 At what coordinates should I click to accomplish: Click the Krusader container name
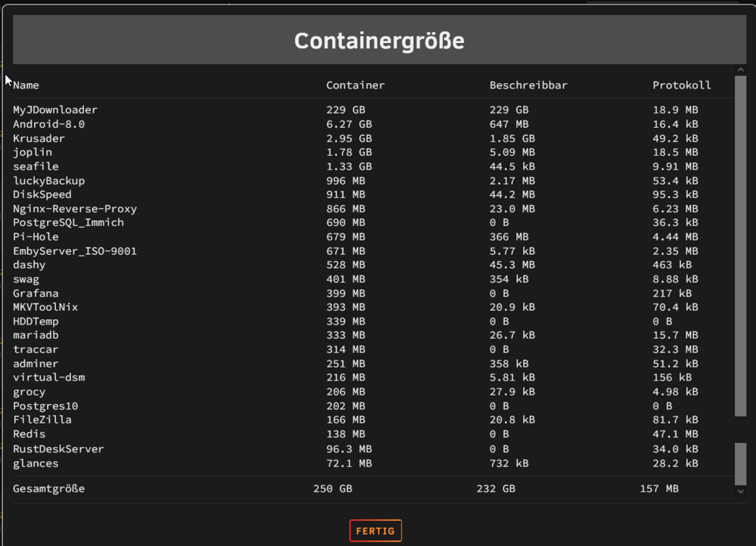click(x=39, y=138)
